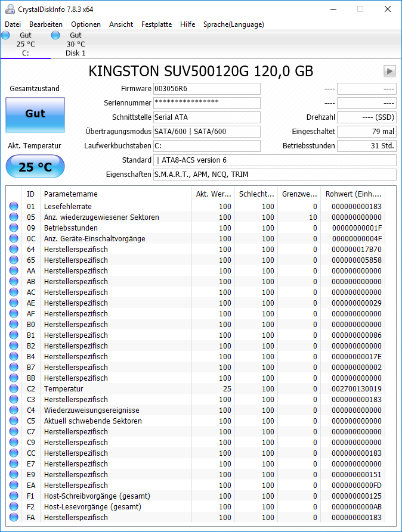Open the Sprache(Language) menu

click(x=233, y=24)
